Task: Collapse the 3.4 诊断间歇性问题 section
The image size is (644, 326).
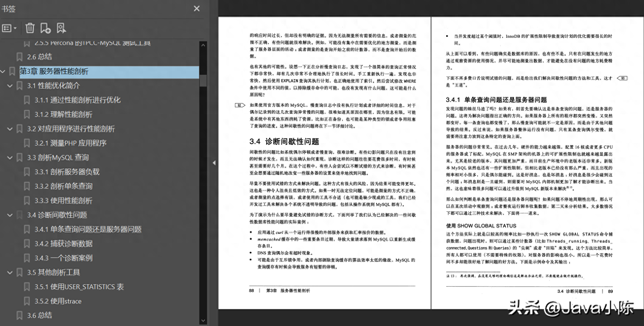Action: (10, 215)
